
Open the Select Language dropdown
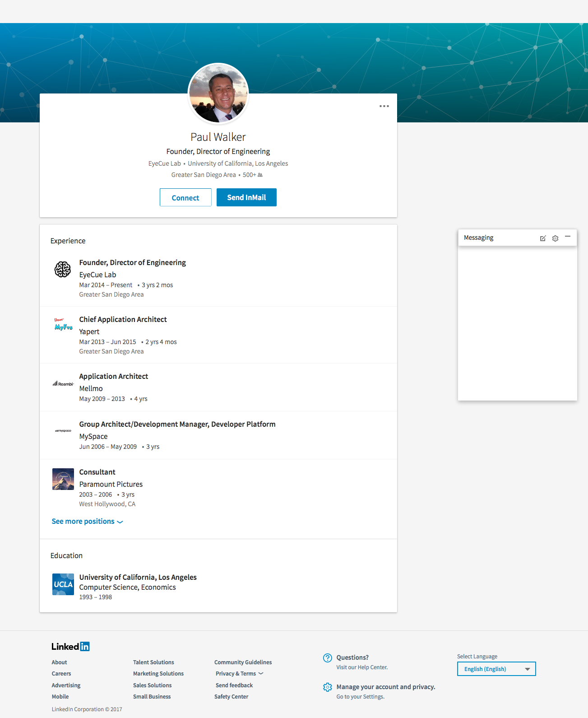(496, 669)
